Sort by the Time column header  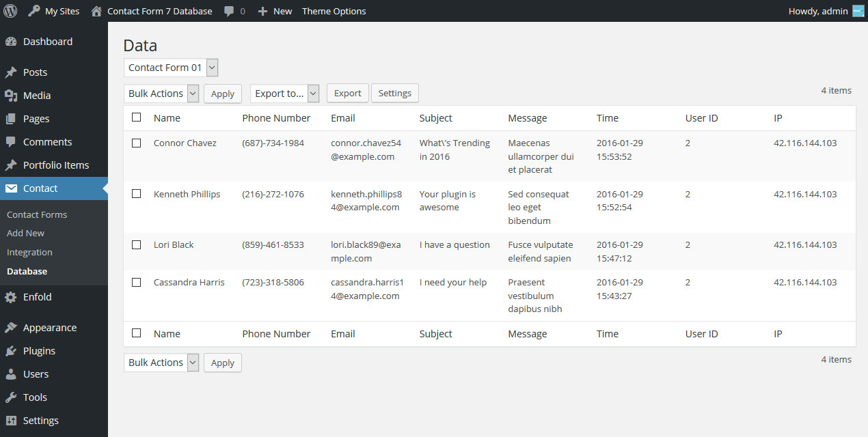coord(607,118)
